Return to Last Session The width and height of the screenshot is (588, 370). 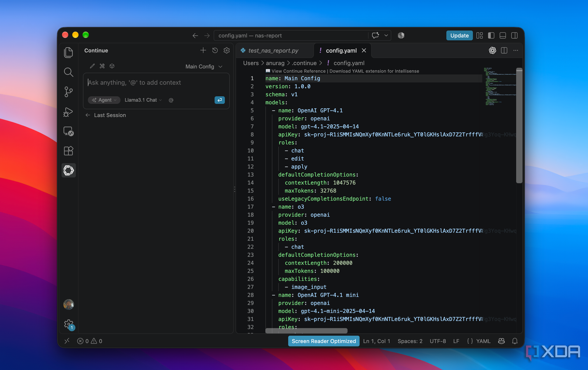(x=106, y=115)
